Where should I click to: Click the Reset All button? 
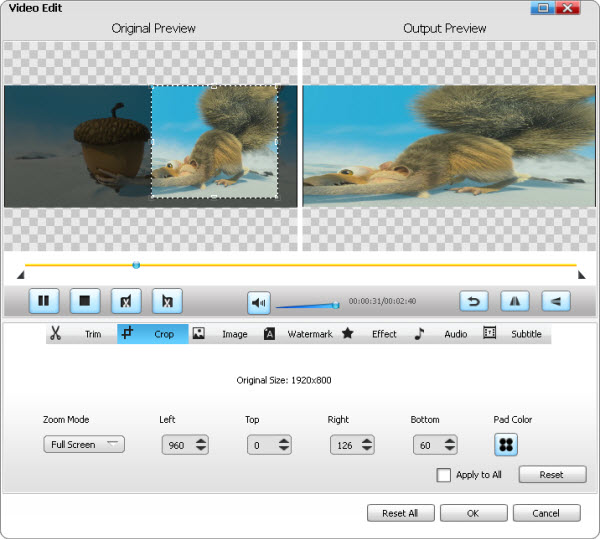tap(401, 513)
